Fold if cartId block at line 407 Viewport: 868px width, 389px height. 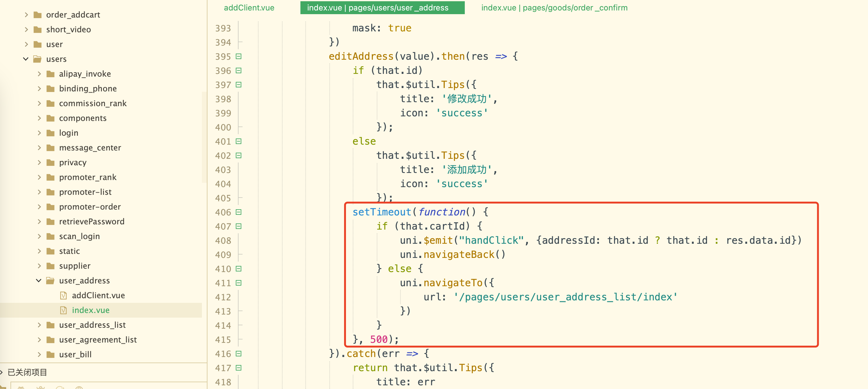coord(239,226)
